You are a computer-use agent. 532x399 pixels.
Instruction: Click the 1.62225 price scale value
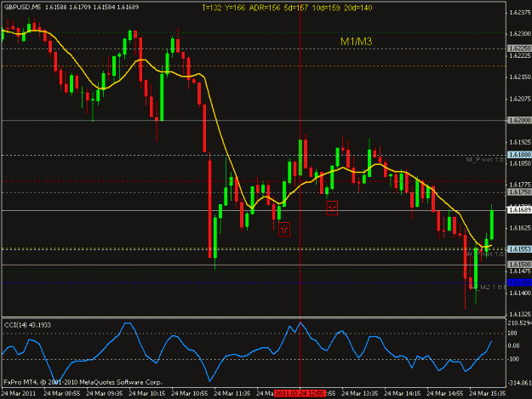(520, 55)
